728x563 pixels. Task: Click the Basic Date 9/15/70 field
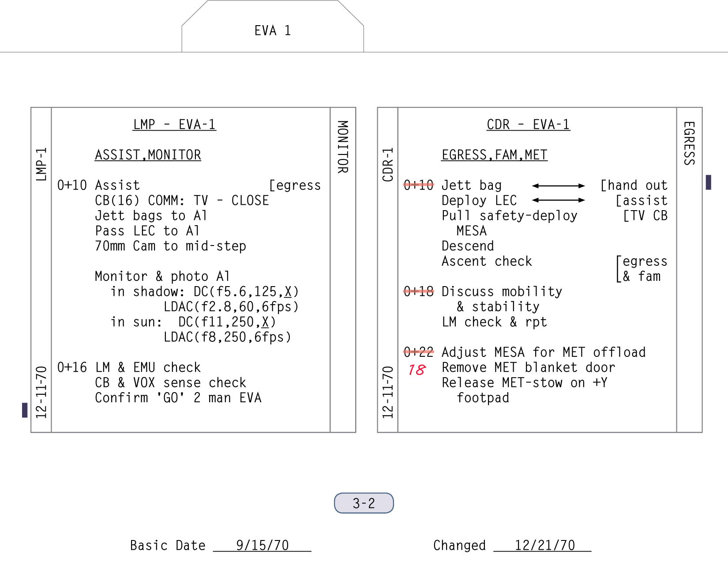[x=262, y=546]
